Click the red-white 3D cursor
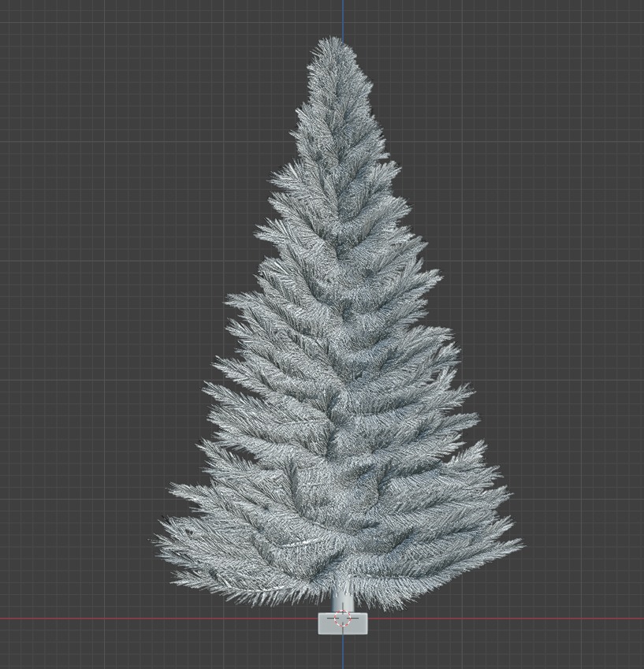The image size is (644, 669). point(342,619)
